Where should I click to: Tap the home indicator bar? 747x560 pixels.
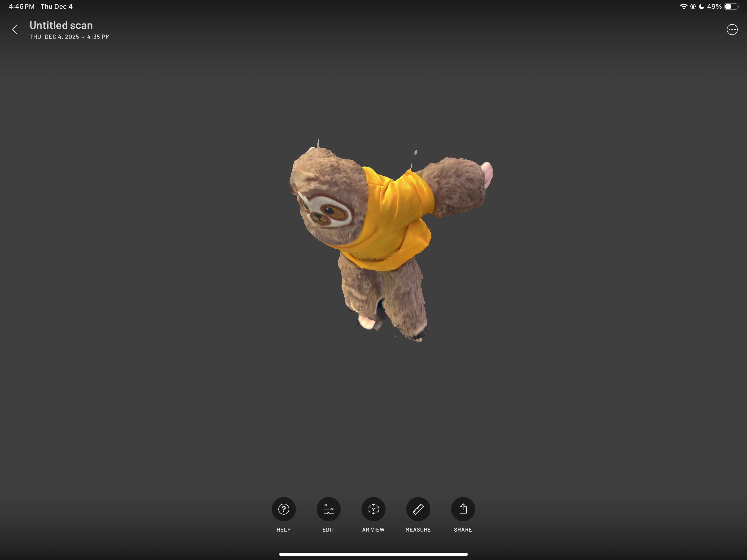[x=373, y=554]
